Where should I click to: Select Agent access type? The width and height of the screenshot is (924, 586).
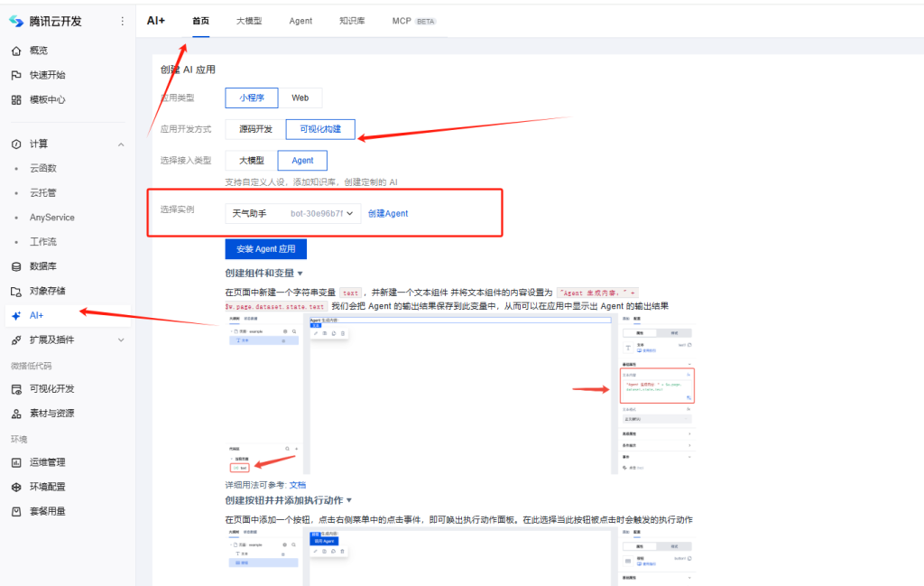click(x=302, y=161)
